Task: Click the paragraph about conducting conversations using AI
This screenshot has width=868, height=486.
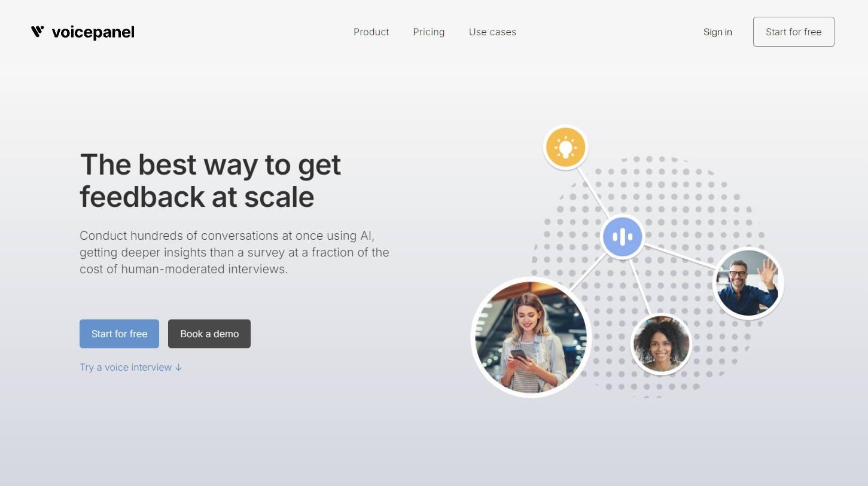Action: coord(234,252)
